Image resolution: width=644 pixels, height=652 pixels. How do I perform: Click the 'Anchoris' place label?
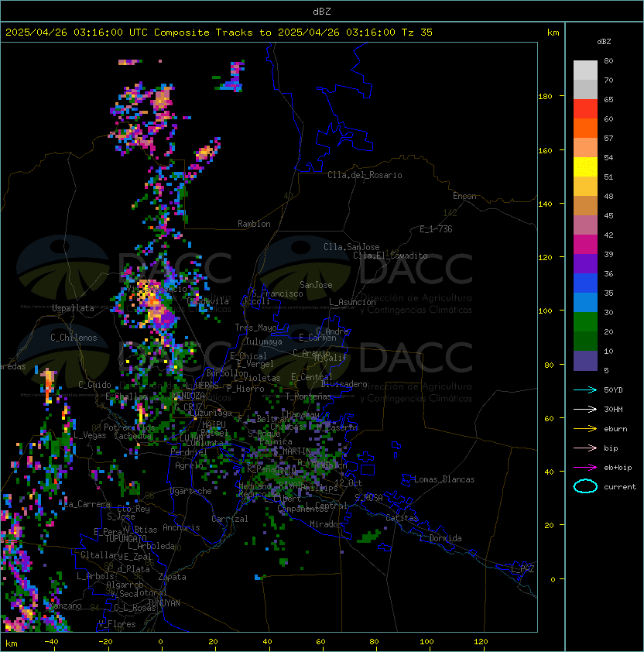click(x=181, y=527)
